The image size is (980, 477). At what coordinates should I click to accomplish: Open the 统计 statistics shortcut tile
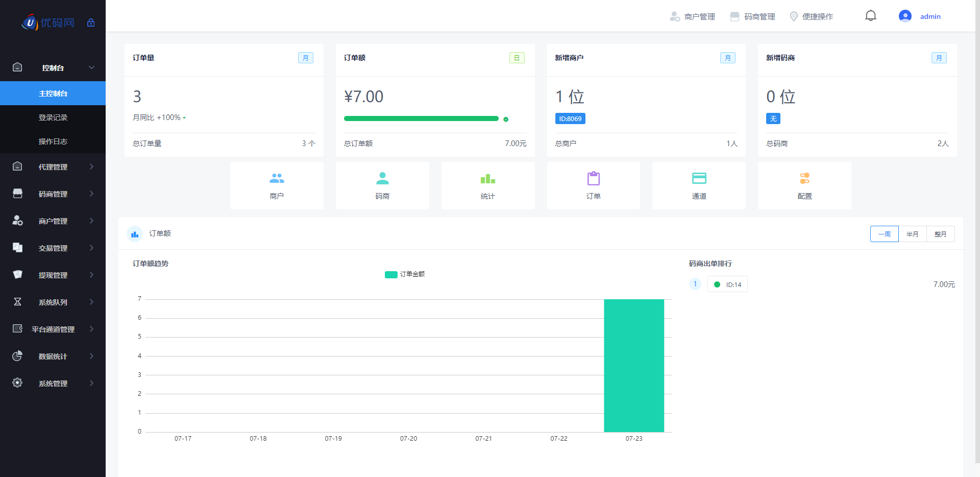(x=487, y=185)
